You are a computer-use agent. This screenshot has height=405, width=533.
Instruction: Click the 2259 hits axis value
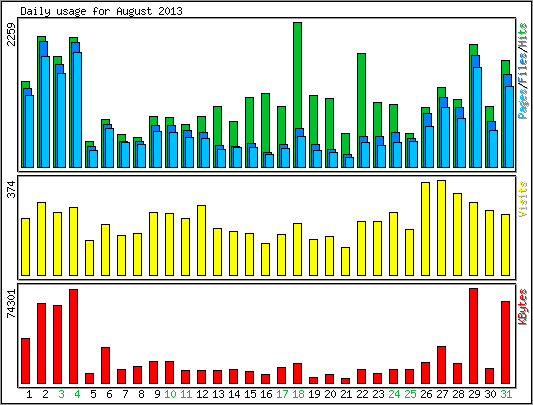12,34
